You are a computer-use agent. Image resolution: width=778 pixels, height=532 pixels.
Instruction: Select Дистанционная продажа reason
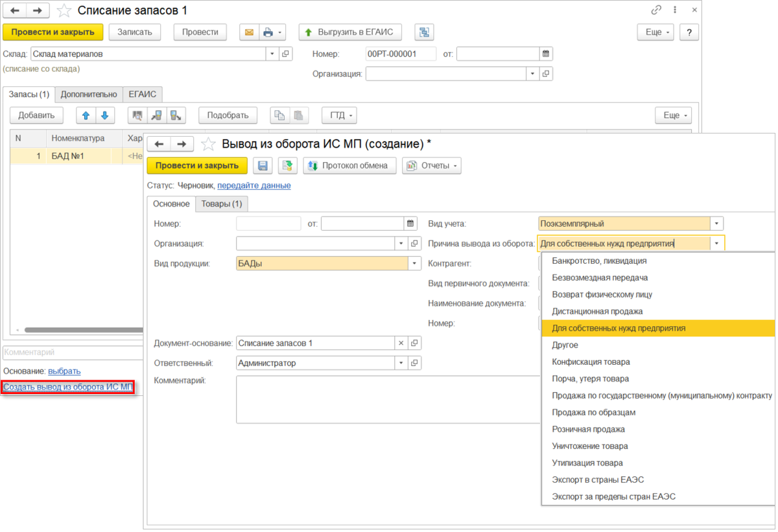tap(658, 311)
